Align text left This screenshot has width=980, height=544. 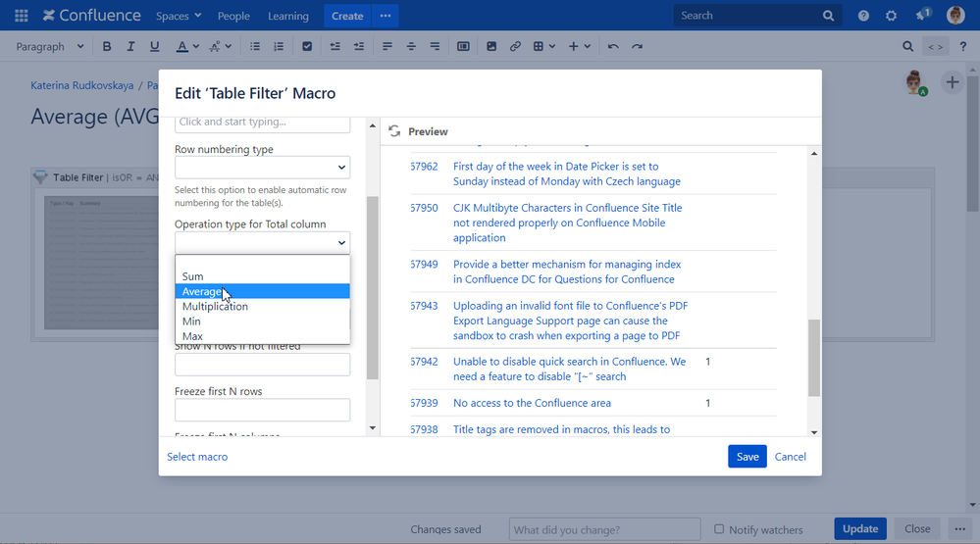pos(387,46)
